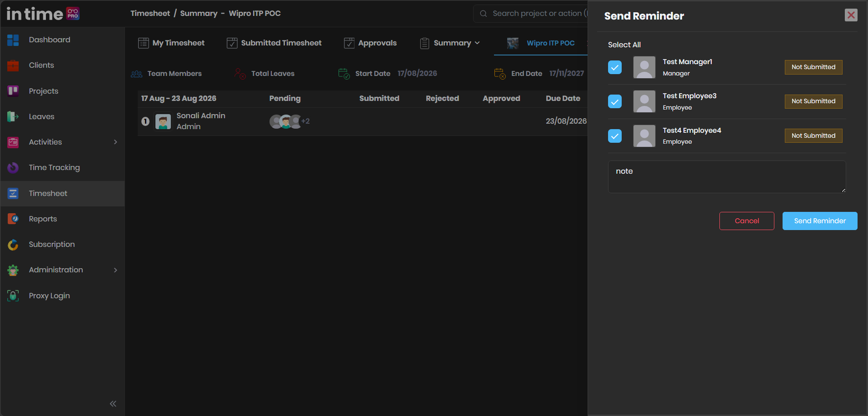Click Timesheet breadcrumb link
The width and height of the screenshot is (868, 416).
150,13
